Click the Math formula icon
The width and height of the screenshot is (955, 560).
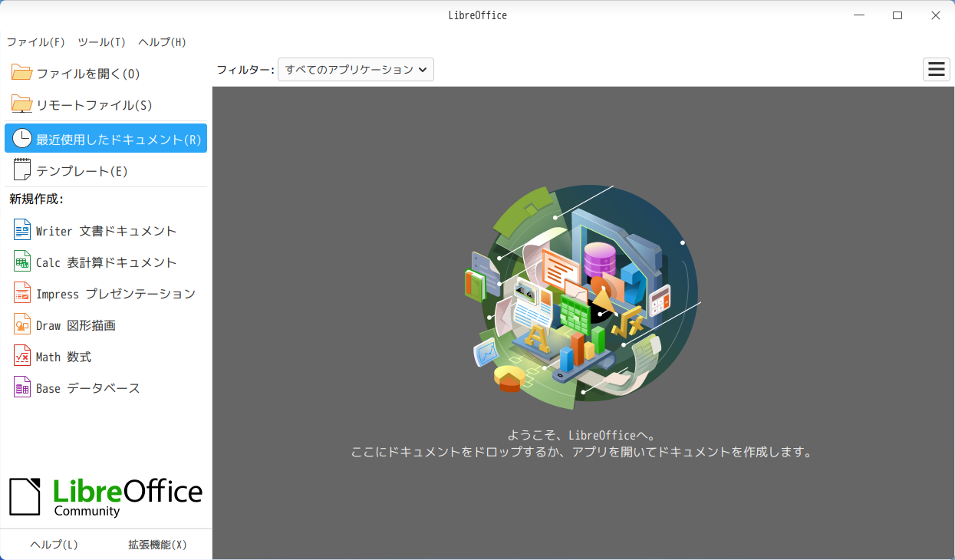click(22, 356)
